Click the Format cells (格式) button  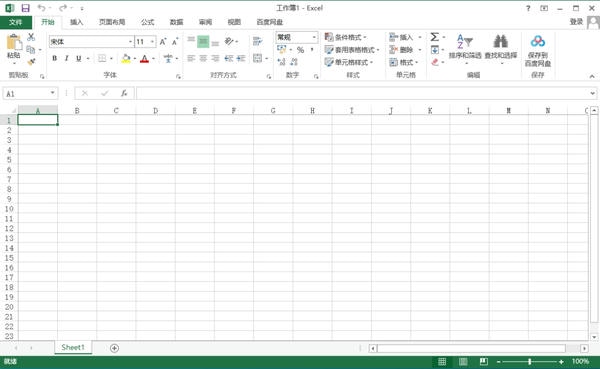tap(404, 62)
